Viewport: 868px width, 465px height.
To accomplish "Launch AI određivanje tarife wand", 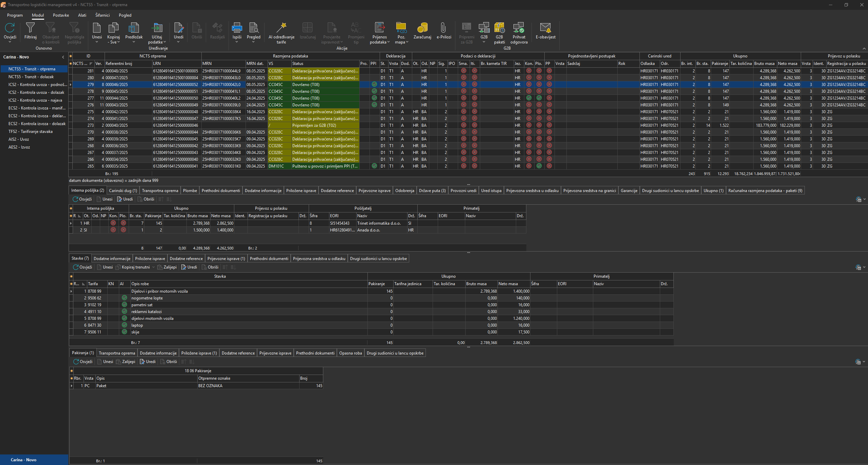I will click(282, 28).
